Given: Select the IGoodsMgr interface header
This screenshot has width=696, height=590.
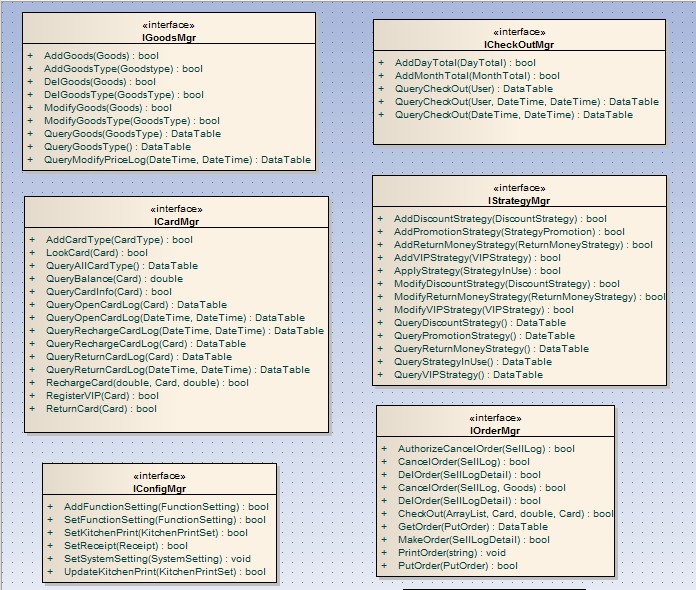Looking at the screenshot, I should point(169,28).
